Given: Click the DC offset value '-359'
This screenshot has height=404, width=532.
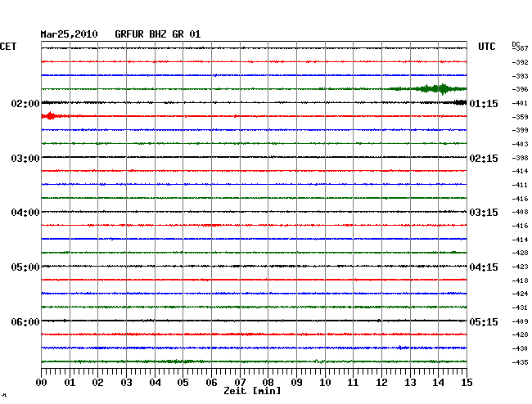Looking at the screenshot, I should click(x=520, y=117).
